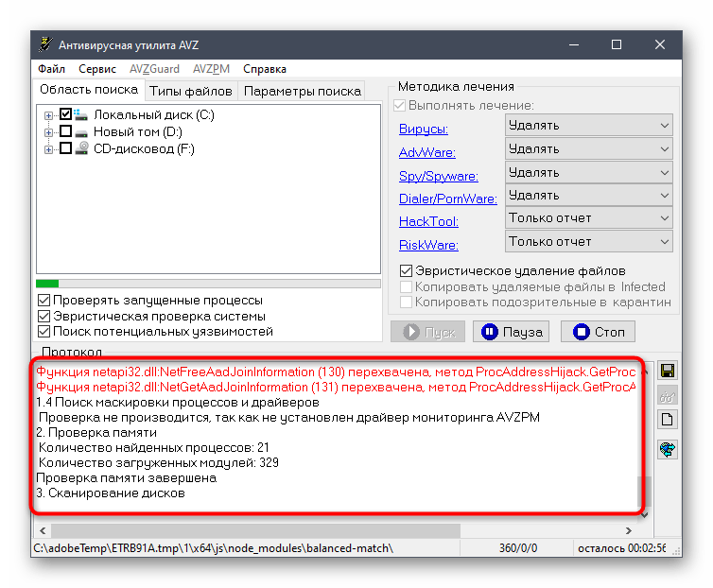Viewport: 713px width, 588px height.
Task: Select the line Количество найденных процессов: 21
Action: point(154,448)
